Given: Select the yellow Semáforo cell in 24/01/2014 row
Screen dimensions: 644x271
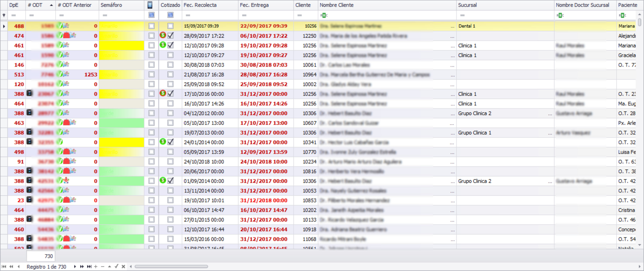Looking at the screenshot, I should (x=121, y=142).
